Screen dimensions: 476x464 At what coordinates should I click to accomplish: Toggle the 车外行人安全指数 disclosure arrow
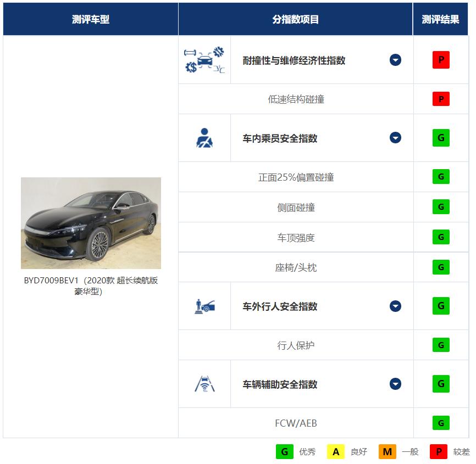(x=395, y=306)
